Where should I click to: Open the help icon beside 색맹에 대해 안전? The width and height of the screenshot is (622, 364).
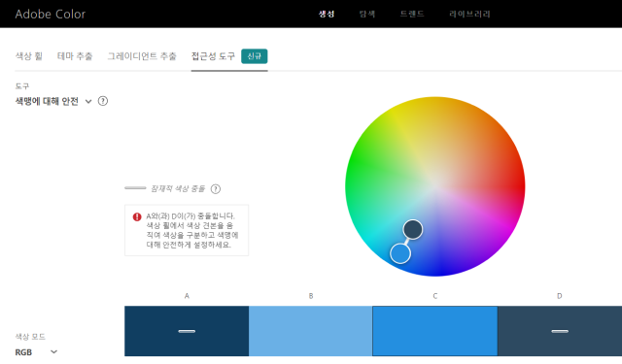(x=103, y=101)
